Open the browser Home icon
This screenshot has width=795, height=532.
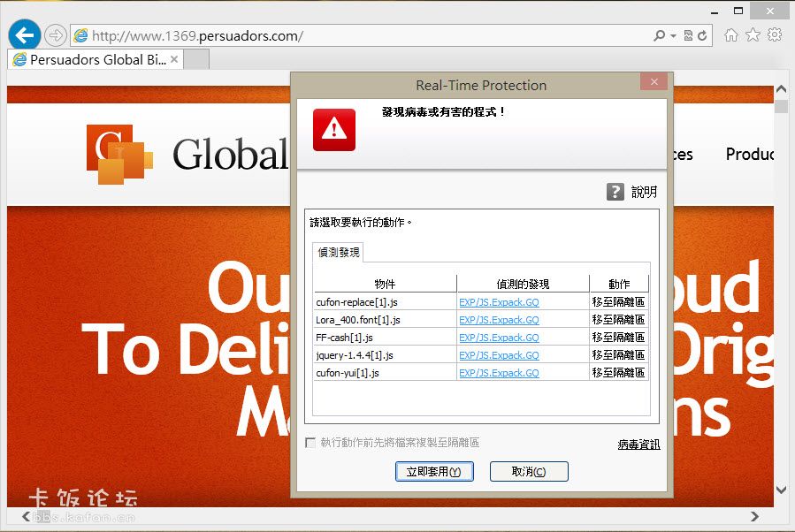[730, 35]
